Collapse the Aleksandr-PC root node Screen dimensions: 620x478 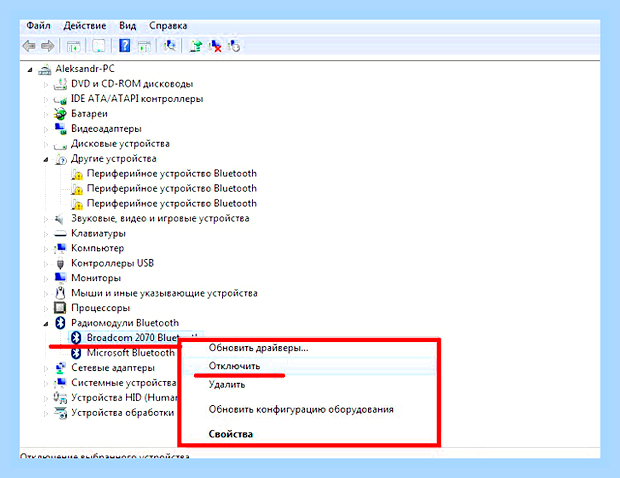(x=30, y=70)
